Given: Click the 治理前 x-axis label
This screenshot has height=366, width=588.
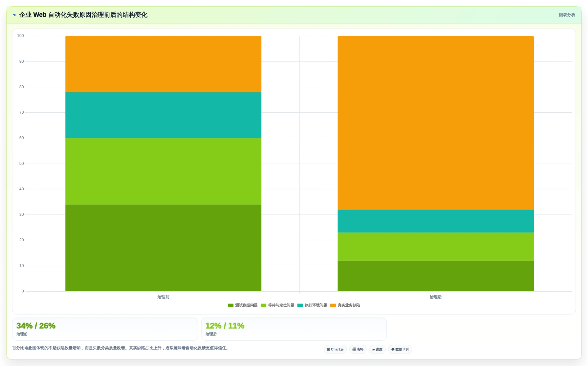Looking at the screenshot, I should pyautogui.click(x=163, y=297).
